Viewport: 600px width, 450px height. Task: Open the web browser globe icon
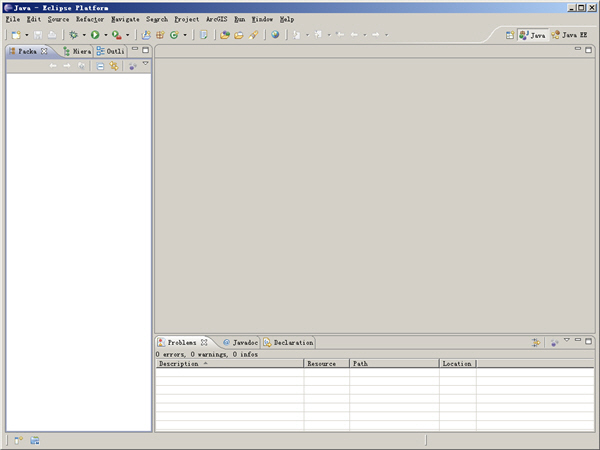[275, 35]
